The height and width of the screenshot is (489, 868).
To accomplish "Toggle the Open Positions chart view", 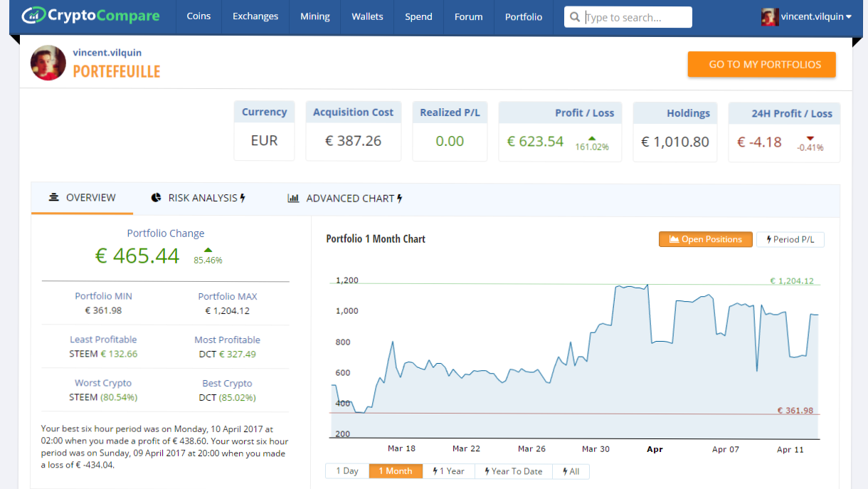I will click(705, 240).
